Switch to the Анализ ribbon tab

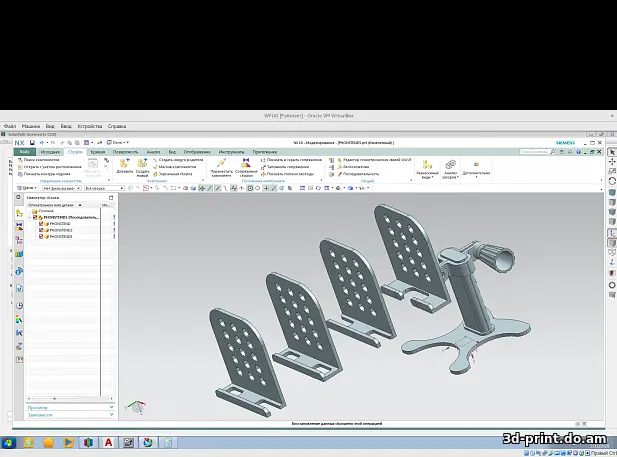(x=153, y=151)
